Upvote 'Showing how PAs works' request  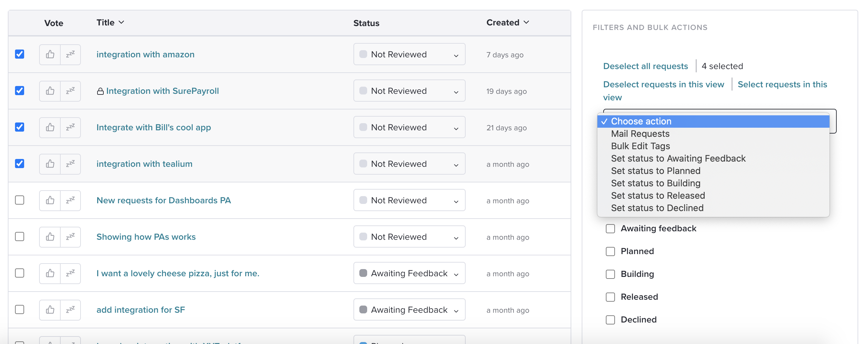click(x=50, y=236)
